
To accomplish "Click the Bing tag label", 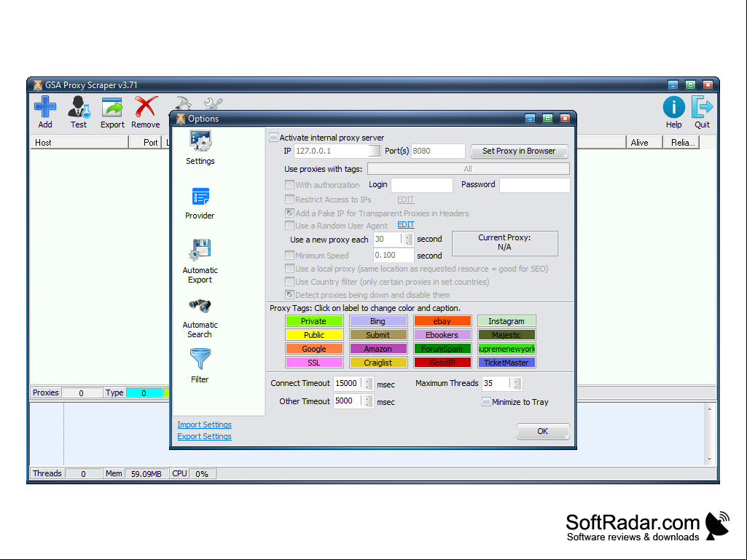I will [378, 321].
